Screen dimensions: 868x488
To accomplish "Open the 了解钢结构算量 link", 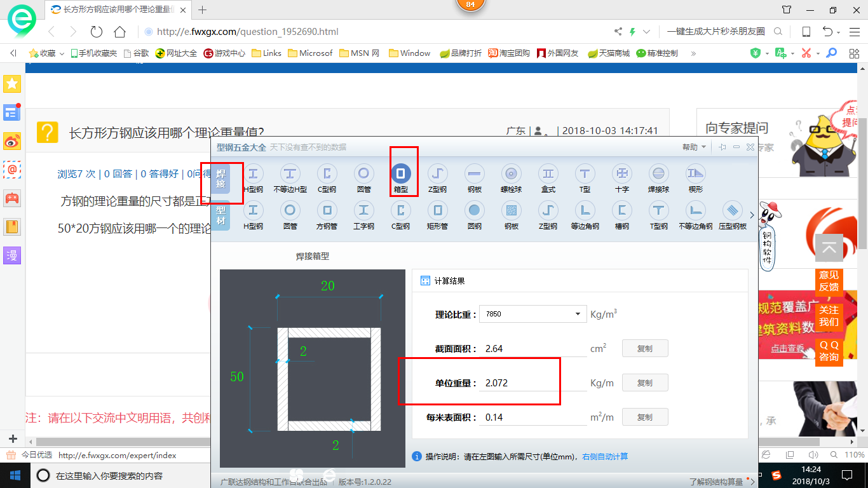I will tap(716, 482).
